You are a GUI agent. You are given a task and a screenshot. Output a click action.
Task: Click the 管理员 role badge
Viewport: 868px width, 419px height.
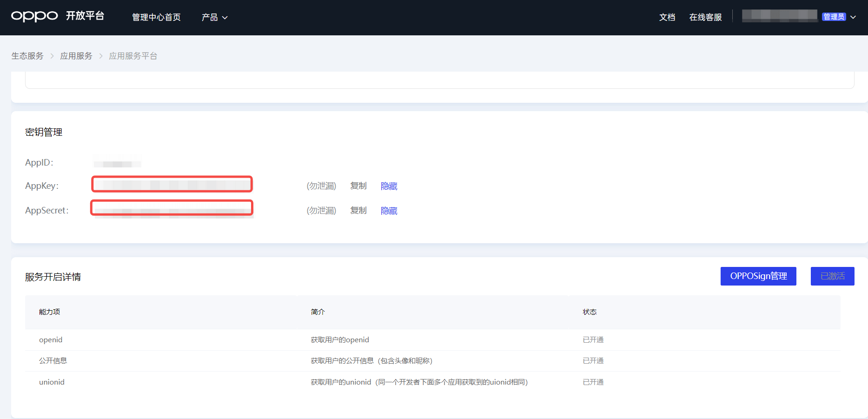834,17
